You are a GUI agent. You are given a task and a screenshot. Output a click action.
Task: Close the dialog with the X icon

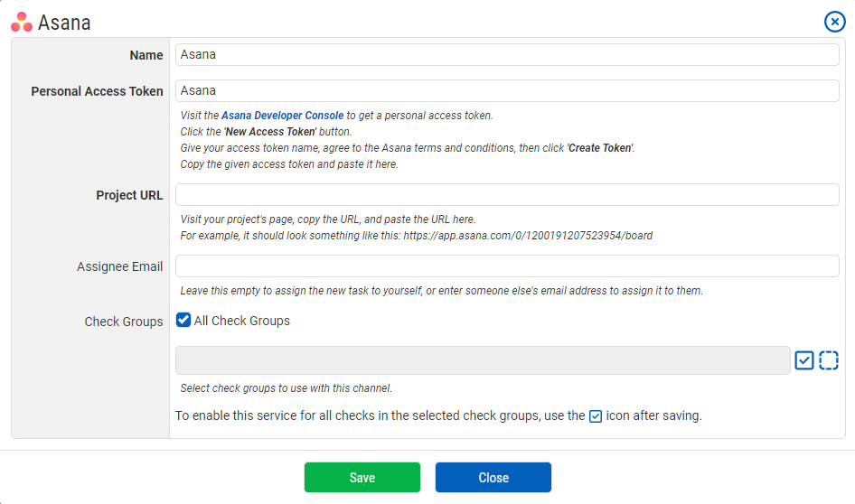coord(834,23)
